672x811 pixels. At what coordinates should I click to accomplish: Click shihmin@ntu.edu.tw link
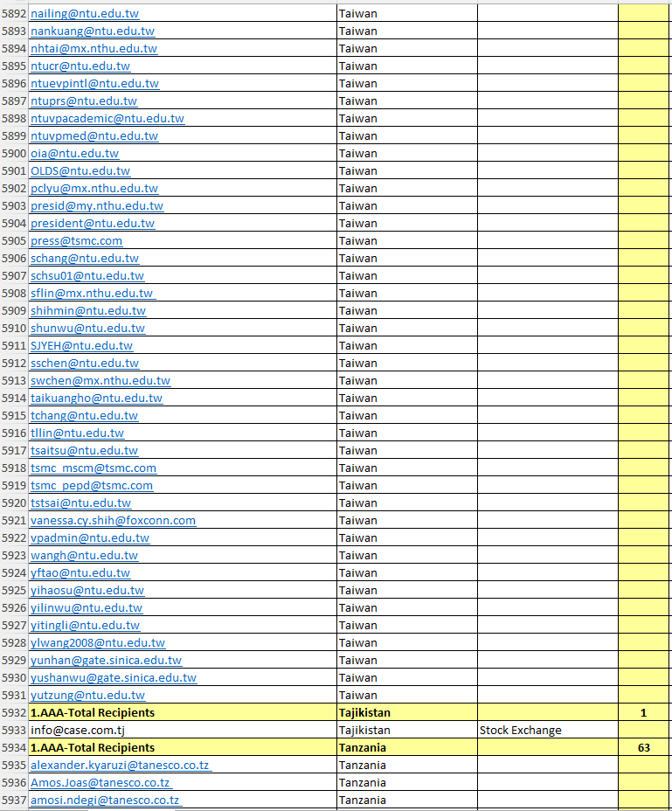(88, 311)
